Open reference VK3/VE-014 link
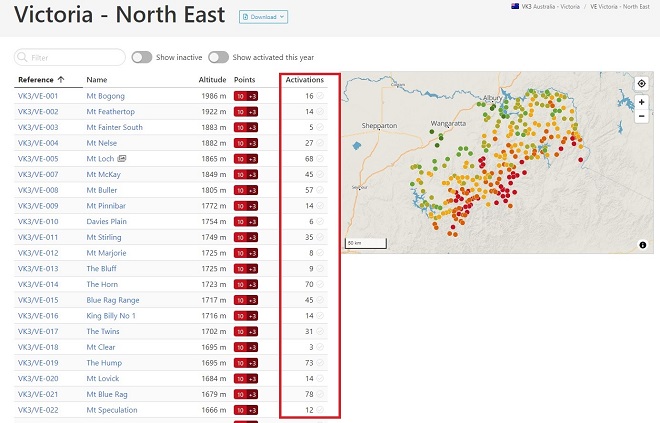660x423 pixels. (x=38, y=285)
